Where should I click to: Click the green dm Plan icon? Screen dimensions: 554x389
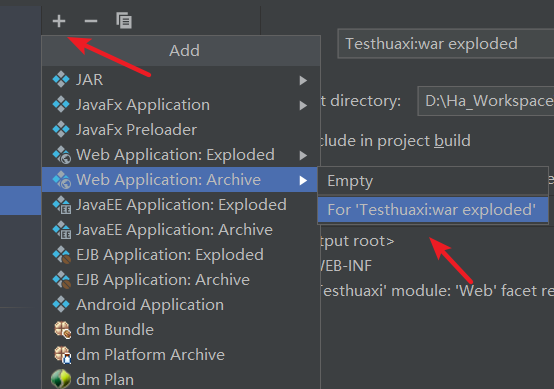pyautogui.click(x=61, y=379)
